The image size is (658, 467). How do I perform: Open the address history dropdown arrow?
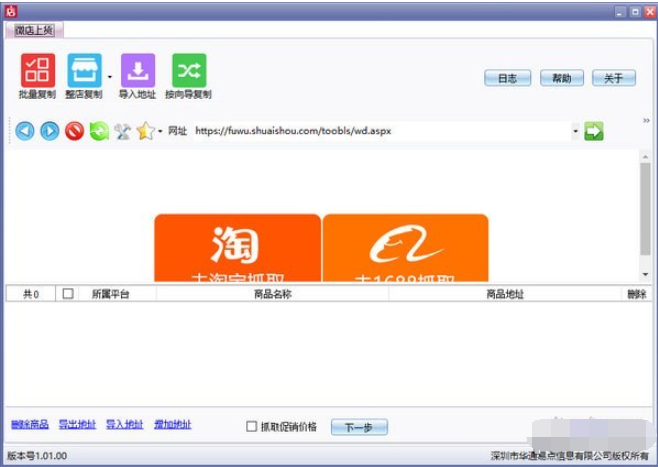click(575, 131)
